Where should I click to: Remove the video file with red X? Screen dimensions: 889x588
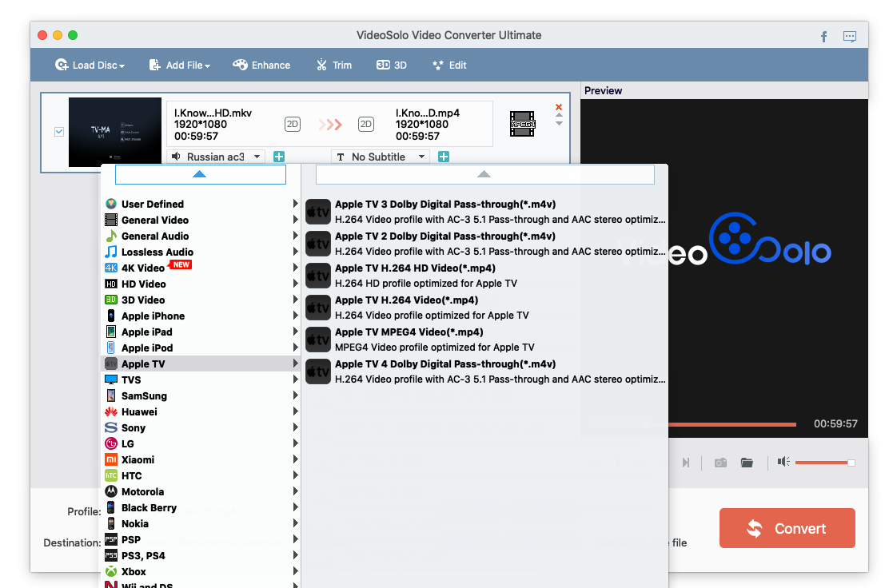tap(559, 107)
